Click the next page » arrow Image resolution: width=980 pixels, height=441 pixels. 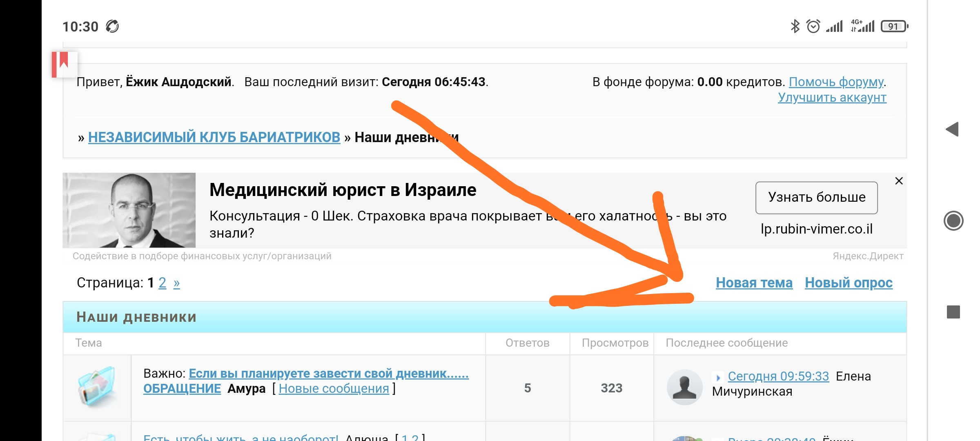click(176, 283)
